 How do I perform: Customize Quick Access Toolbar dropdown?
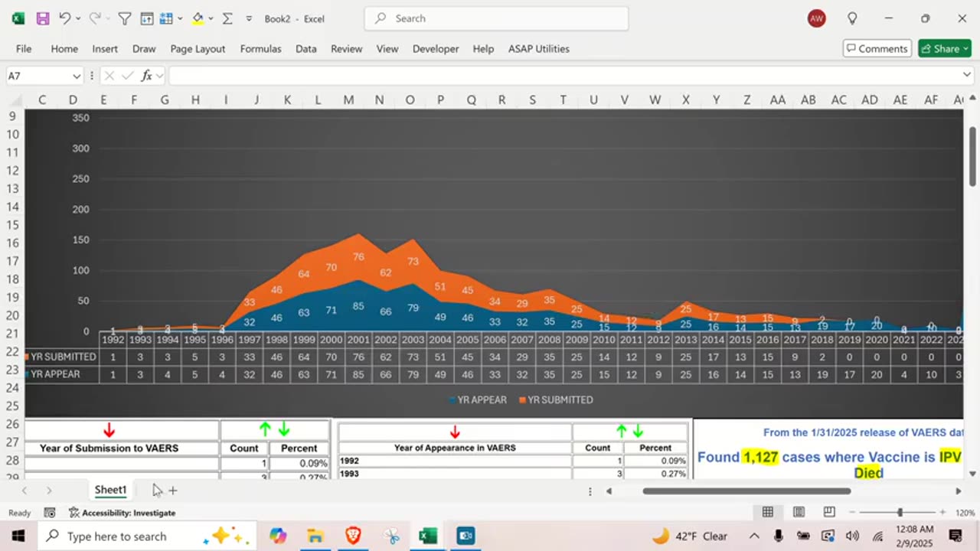249,18
